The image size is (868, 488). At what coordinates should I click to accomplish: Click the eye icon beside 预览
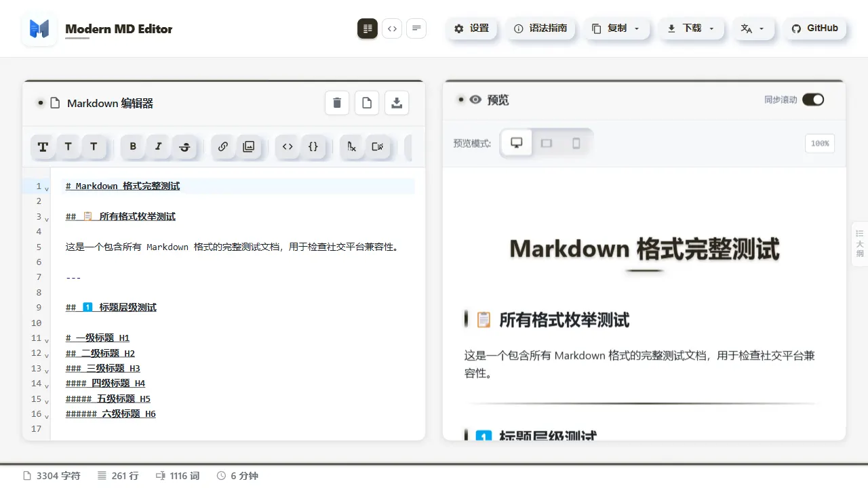coord(475,100)
